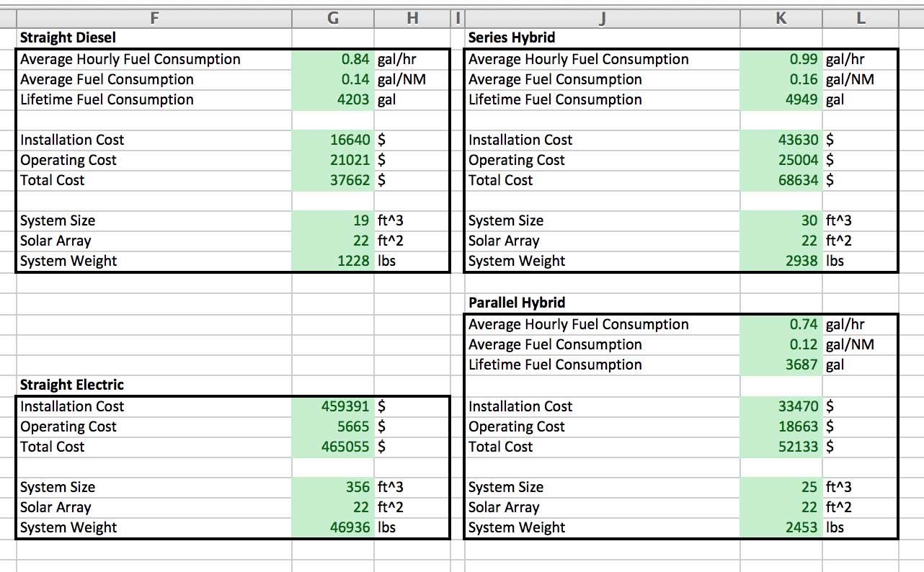Click the gal/NM unit cell beside 0.16
The height and width of the screenshot is (572, 924).
click(860, 79)
